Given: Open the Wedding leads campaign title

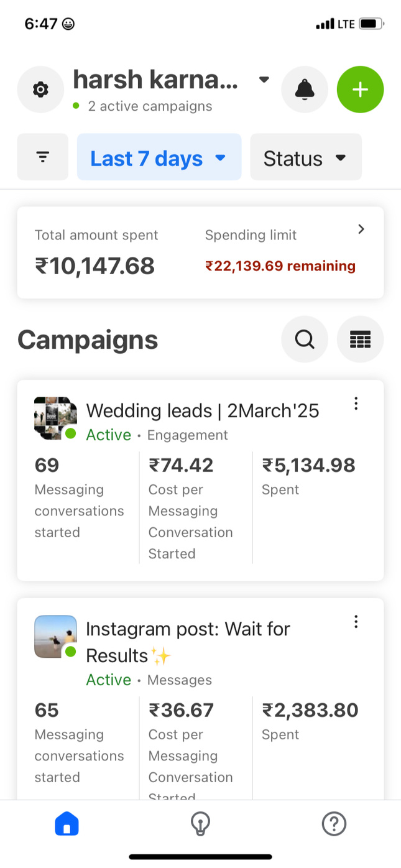Looking at the screenshot, I should coord(202,410).
